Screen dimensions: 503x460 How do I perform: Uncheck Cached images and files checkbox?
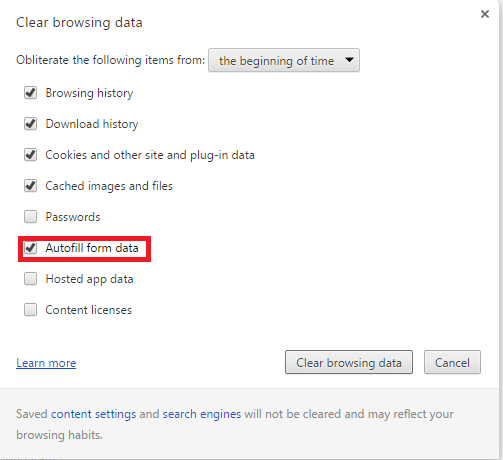click(x=30, y=186)
